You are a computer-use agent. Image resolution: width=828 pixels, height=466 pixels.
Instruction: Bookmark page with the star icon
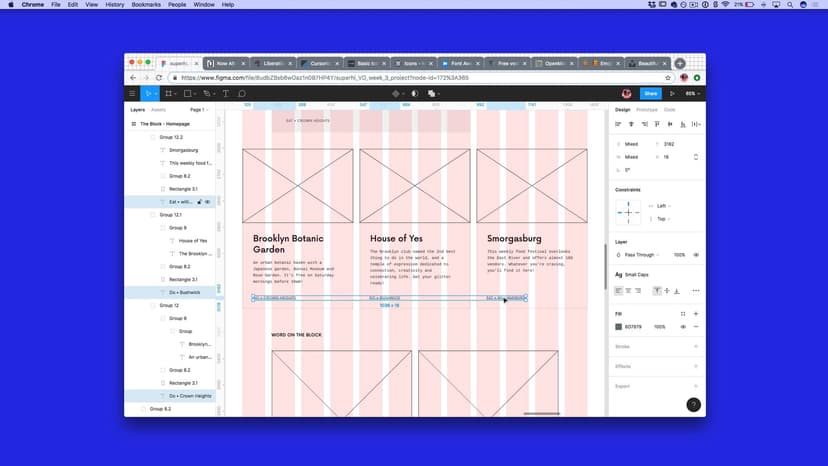tap(668, 78)
